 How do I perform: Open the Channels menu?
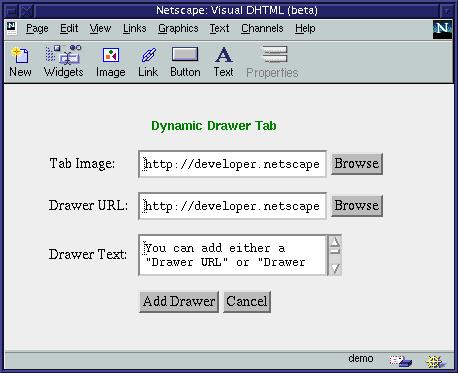click(x=262, y=29)
